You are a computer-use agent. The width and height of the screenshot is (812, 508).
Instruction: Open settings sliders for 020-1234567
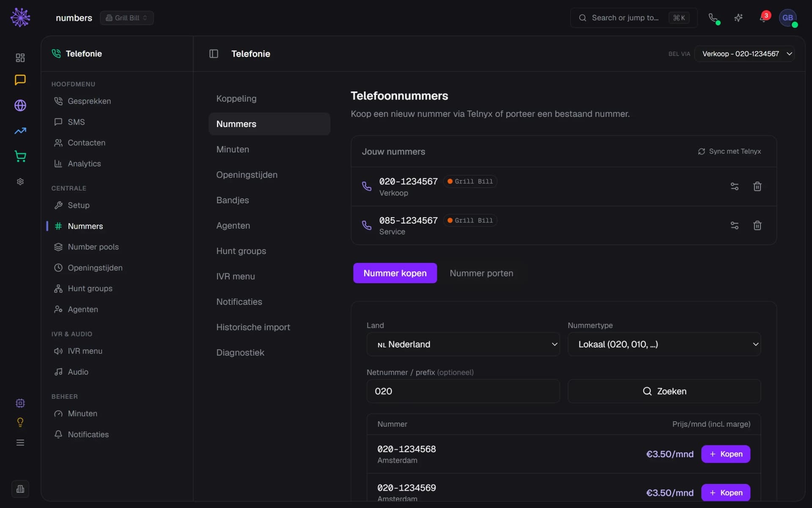coord(735,186)
